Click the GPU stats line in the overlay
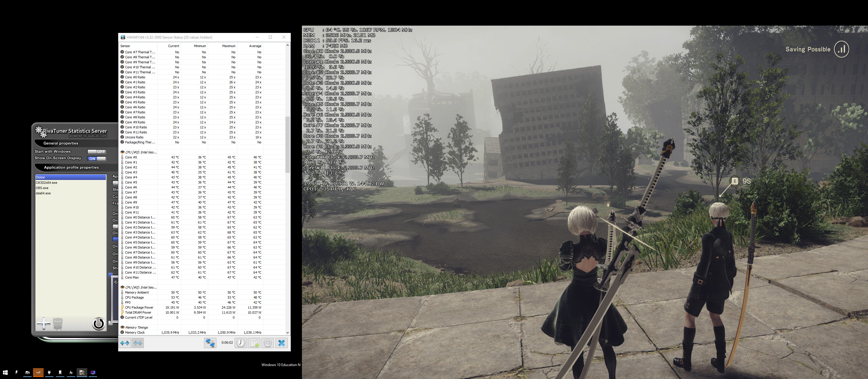Viewport: 868px width, 379px height. (x=358, y=30)
